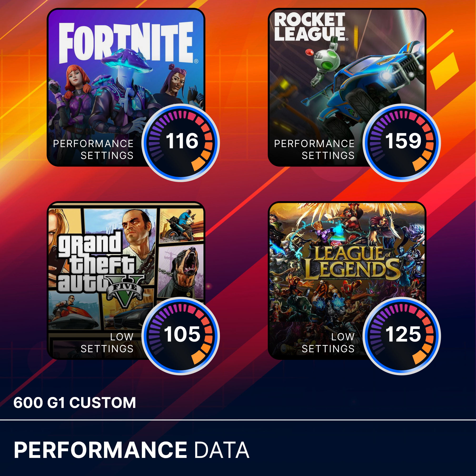This screenshot has height=476, width=476.
Task: Click Performance Settings label on Fortnite card
Action: point(93,149)
